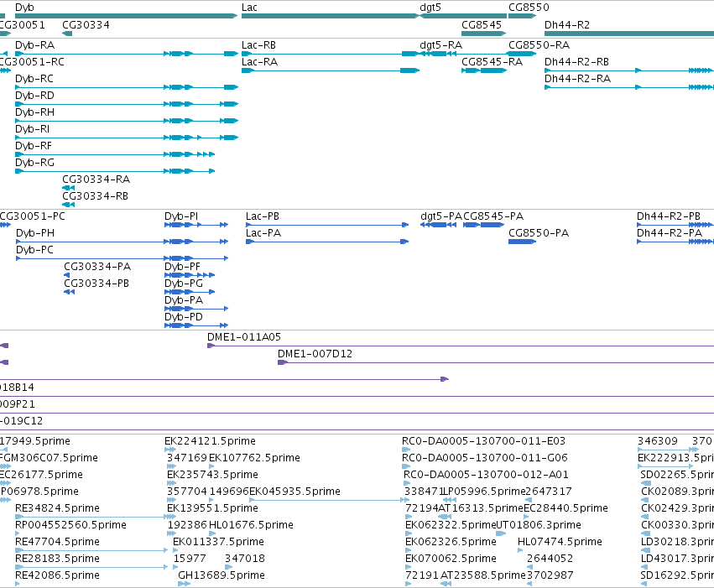Click the Dyb-RD transcript label
714x588 pixels.
tap(34, 96)
